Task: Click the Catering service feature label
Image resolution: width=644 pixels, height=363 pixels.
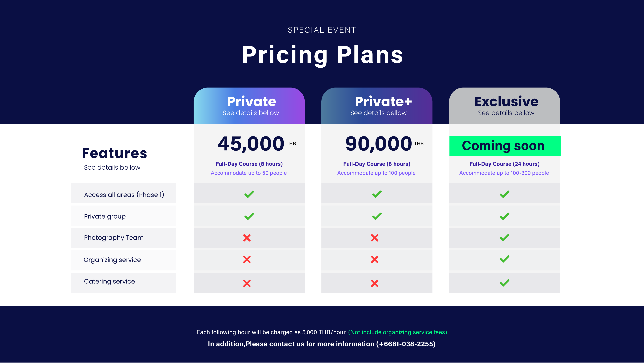Action: (109, 281)
